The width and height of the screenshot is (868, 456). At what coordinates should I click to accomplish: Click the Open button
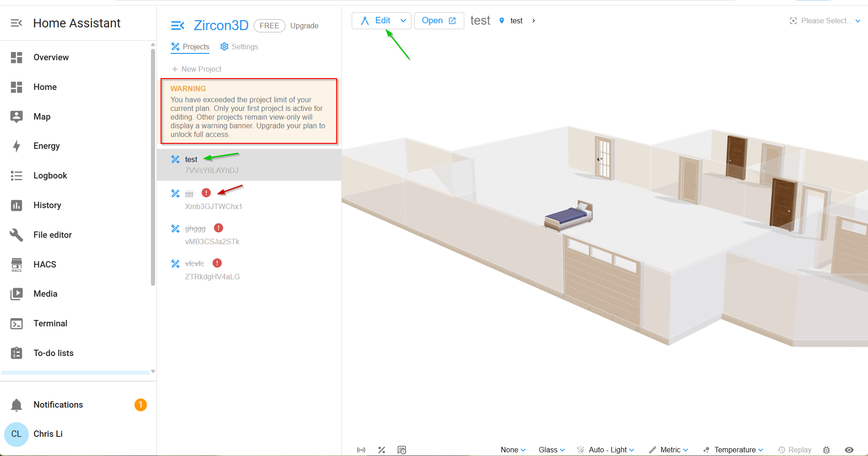(438, 21)
